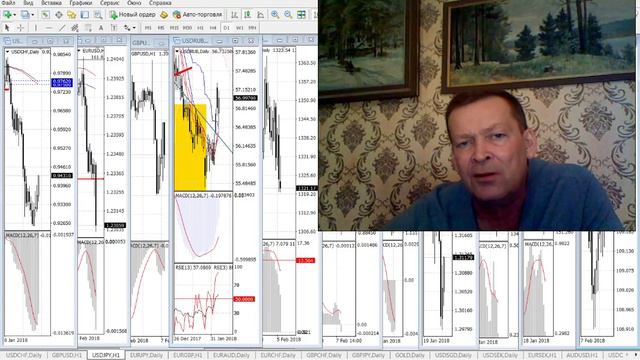Click the 56.99700 price label on USDRUB
This screenshot has width=640, height=360.
coord(245,98)
